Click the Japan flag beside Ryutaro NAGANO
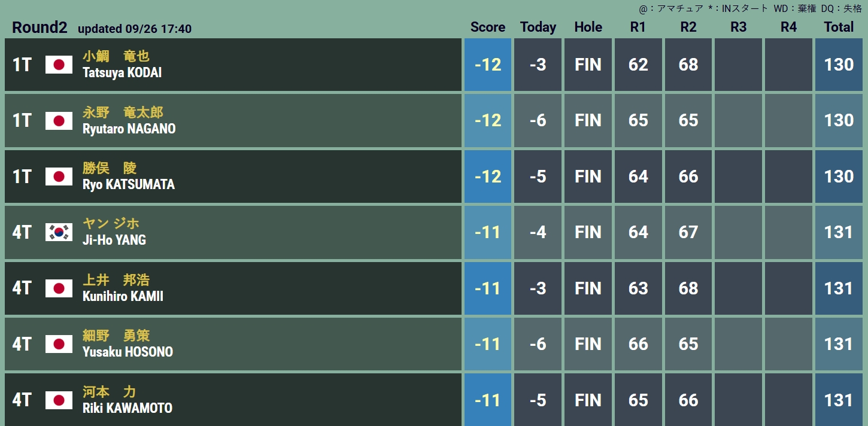 pyautogui.click(x=59, y=121)
